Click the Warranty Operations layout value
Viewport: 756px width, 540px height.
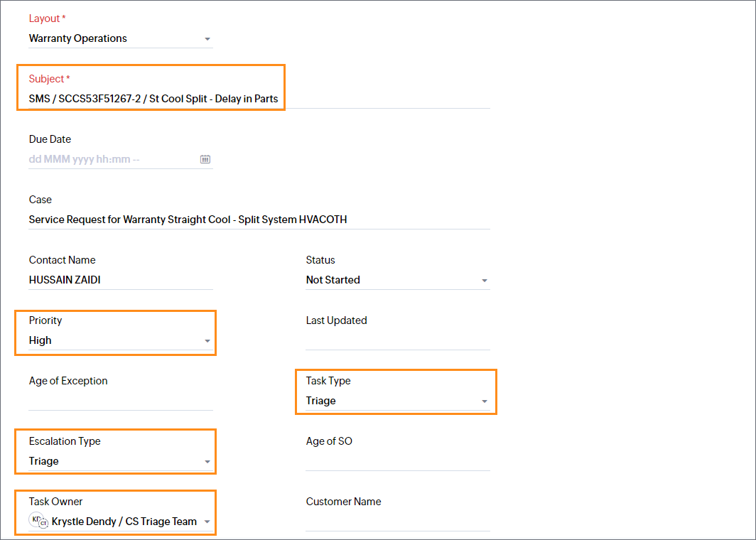[78, 38]
